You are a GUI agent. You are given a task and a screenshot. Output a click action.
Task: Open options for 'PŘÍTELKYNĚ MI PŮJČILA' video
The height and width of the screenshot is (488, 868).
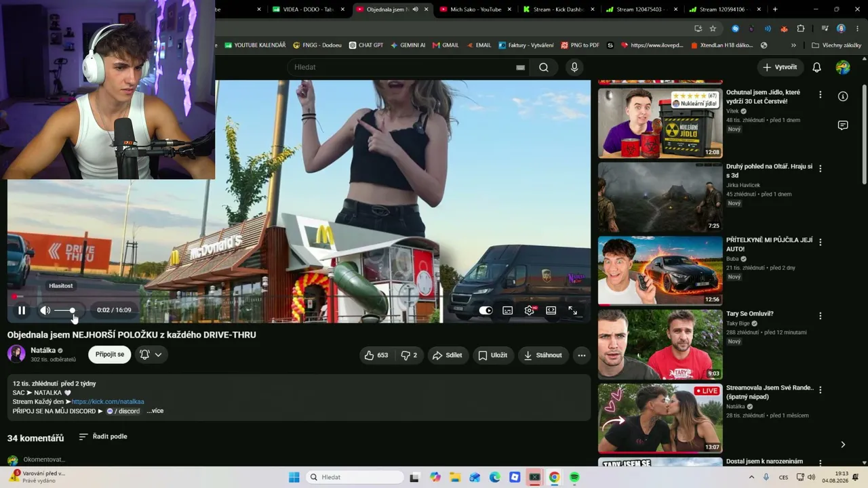point(820,242)
